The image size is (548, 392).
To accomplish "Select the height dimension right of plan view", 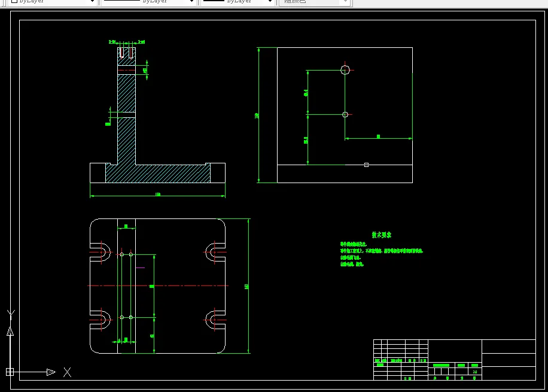I will 248,286.
